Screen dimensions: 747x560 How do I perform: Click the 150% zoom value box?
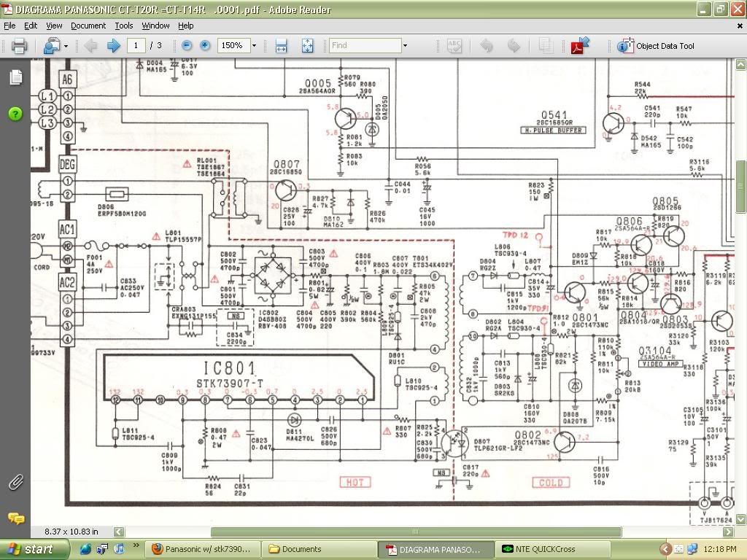(x=233, y=45)
